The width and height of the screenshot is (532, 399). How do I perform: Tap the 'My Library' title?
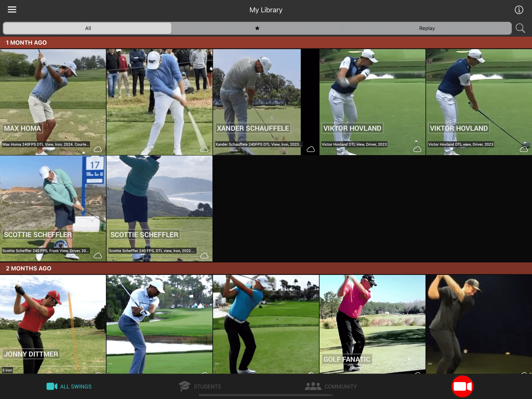[x=266, y=10]
